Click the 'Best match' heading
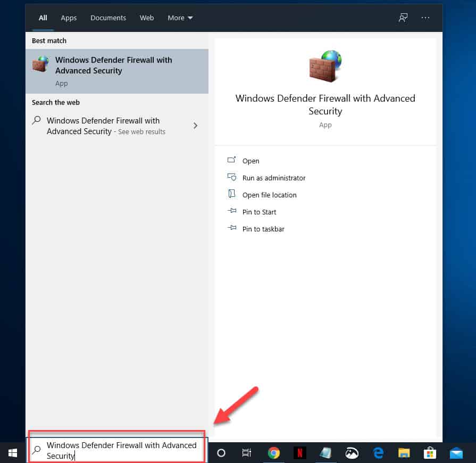This screenshot has width=476, height=463. click(x=49, y=40)
